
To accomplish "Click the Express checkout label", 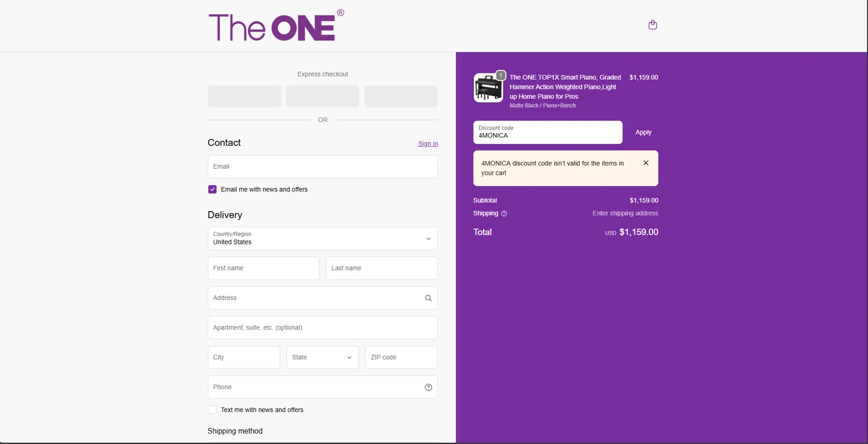I will coord(323,74).
